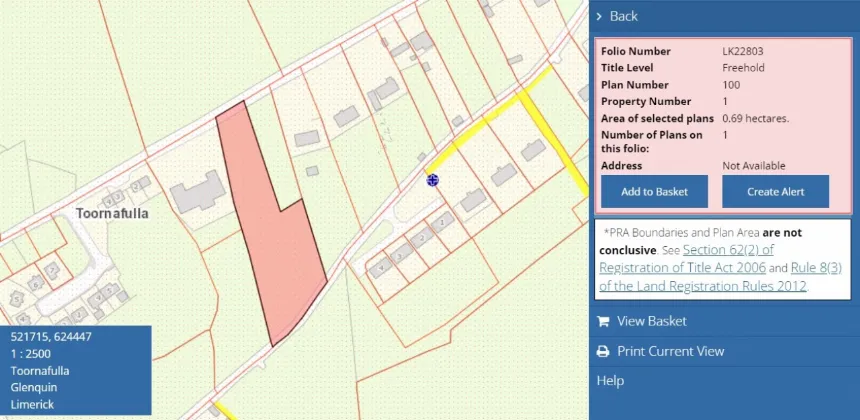
Task: Click the printer icon for printing view
Action: click(602, 351)
